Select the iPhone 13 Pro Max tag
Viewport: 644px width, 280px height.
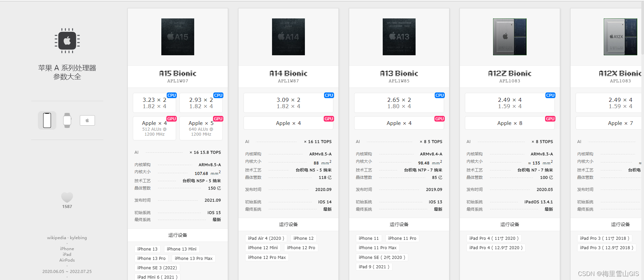194,259
